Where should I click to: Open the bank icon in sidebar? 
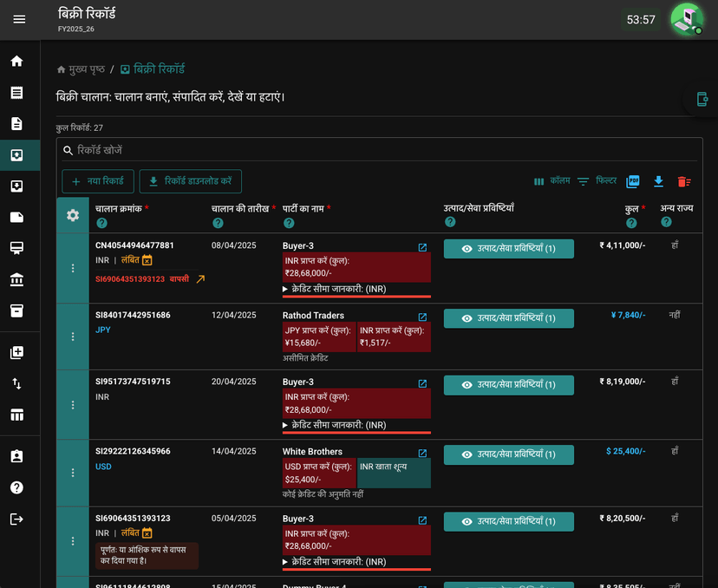click(x=17, y=279)
